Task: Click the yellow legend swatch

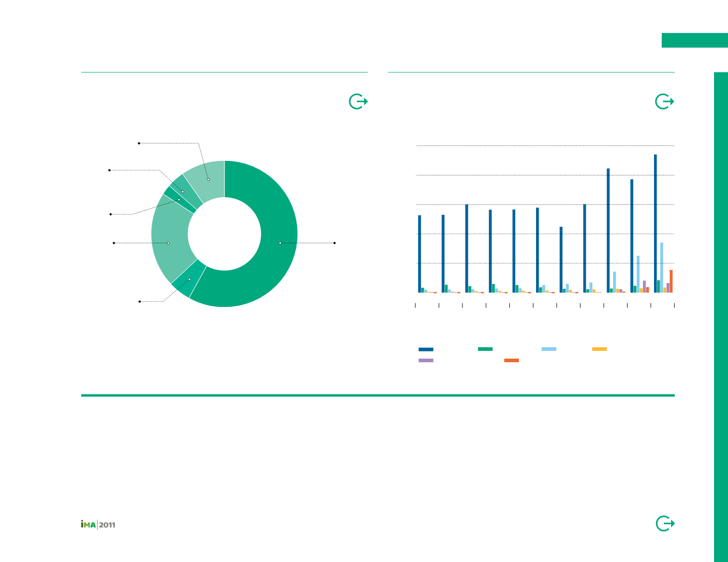Action: [x=599, y=349]
